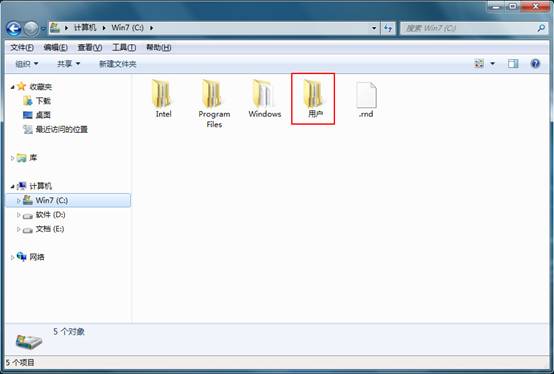The height and width of the screenshot is (374, 554).
Task: Select the .rnd file icon
Action: tap(366, 95)
